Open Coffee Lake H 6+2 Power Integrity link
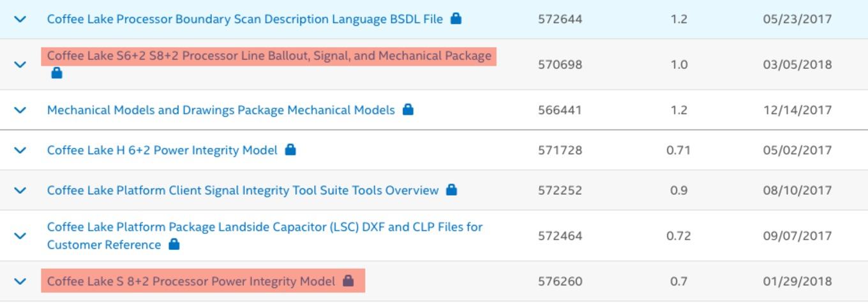This screenshot has width=868, height=306. [x=162, y=150]
